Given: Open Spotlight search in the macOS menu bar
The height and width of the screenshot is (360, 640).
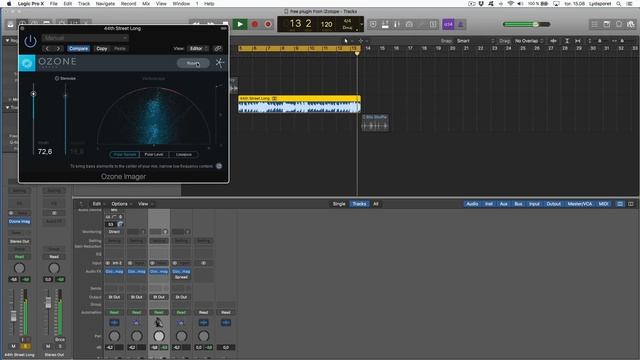Looking at the screenshot, I should click(619, 4).
